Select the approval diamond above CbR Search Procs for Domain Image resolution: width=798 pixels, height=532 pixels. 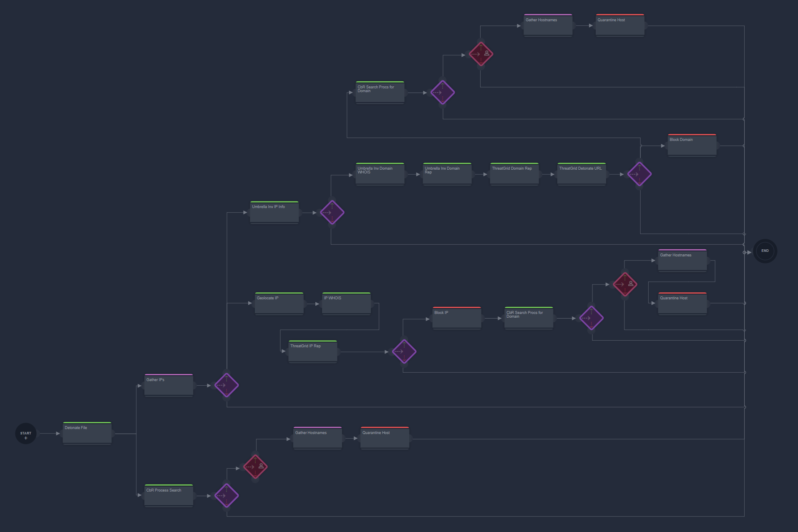pos(481,54)
